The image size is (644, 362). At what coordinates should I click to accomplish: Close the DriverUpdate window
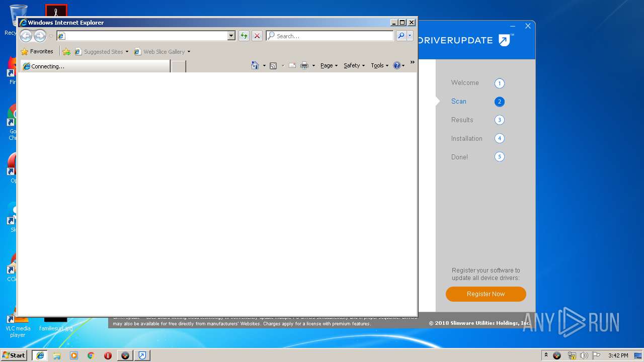(528, 26)
